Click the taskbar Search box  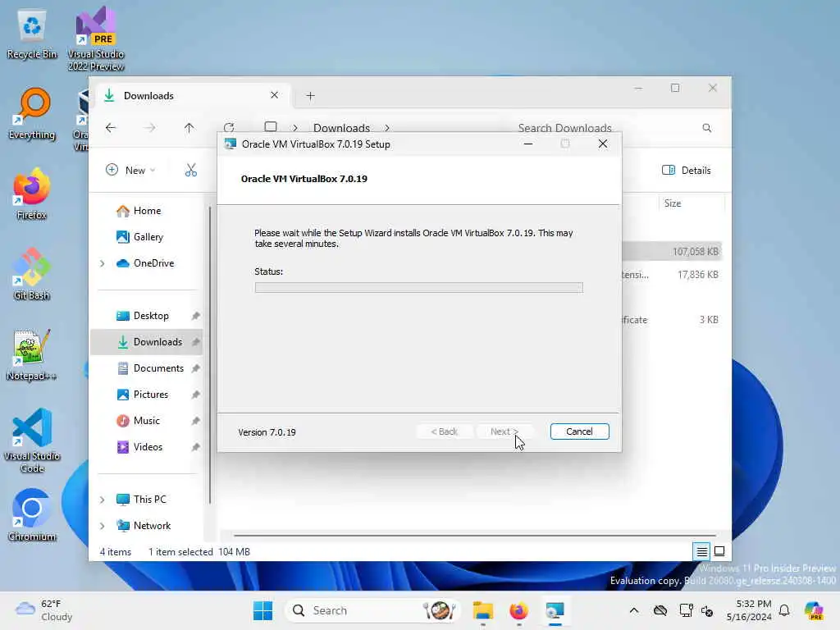tap(372, 610)
